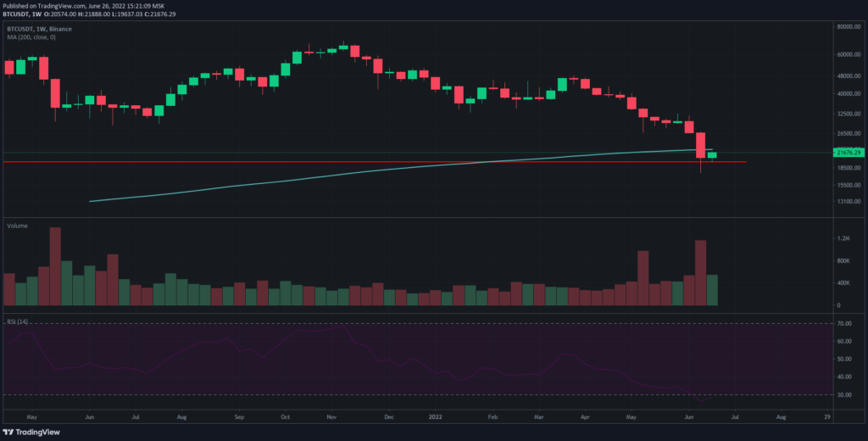868x441 pixels.
Task: Click the "50.00" RSI axis label
Action: (x=846, y=359)
